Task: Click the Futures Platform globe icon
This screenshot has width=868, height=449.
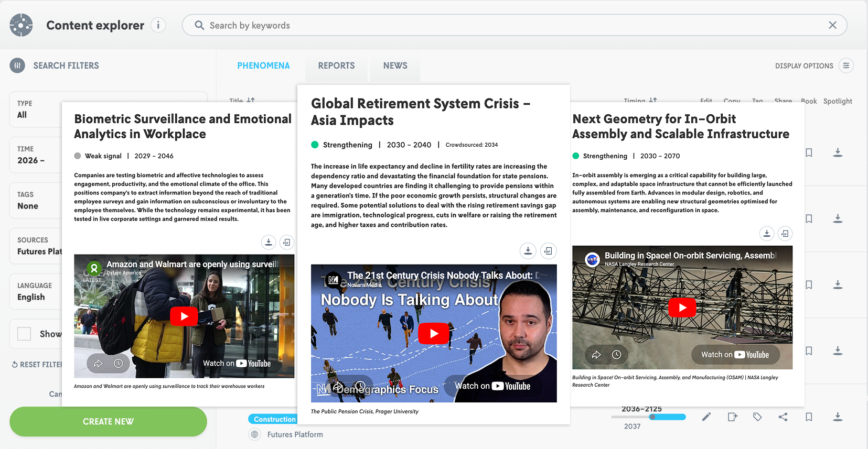Action: 254,434
